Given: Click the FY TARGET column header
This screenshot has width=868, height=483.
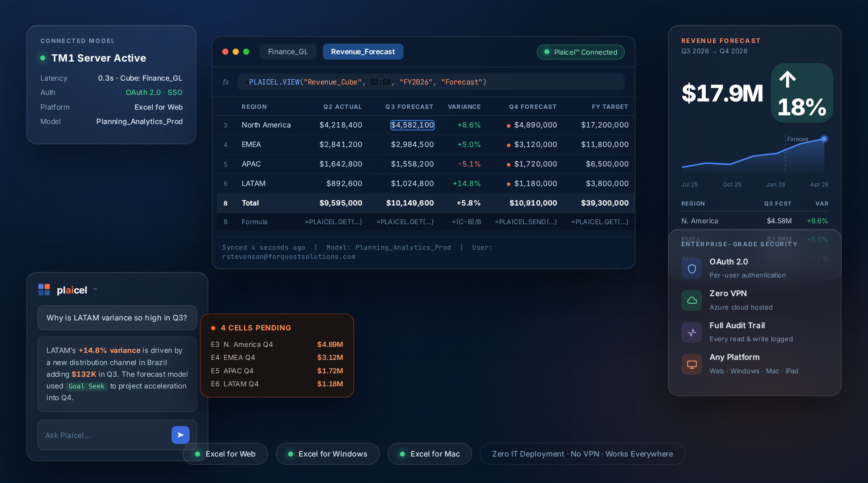Looking at the screenshot, I should click(x=610, y=107).
